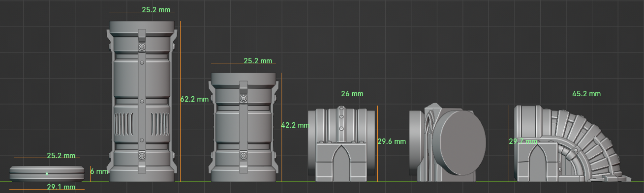This screenshot has height=193, width=644.
Task: Click the 25.2 mm label of flat disc
Action: click(61, 156)
